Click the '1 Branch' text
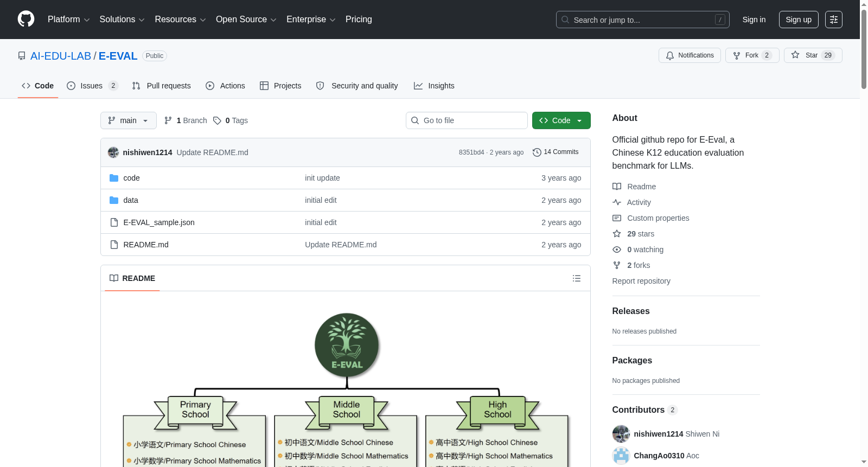Viewport: 868px width, 467px height. (192, 120)
